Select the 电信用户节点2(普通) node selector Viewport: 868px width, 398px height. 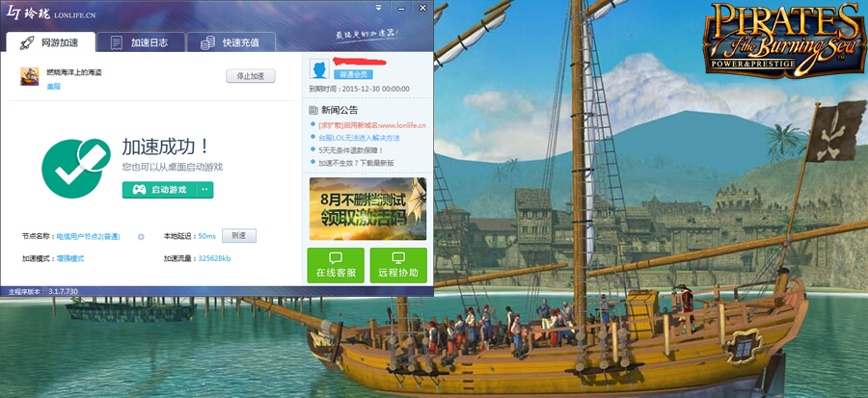89,237
